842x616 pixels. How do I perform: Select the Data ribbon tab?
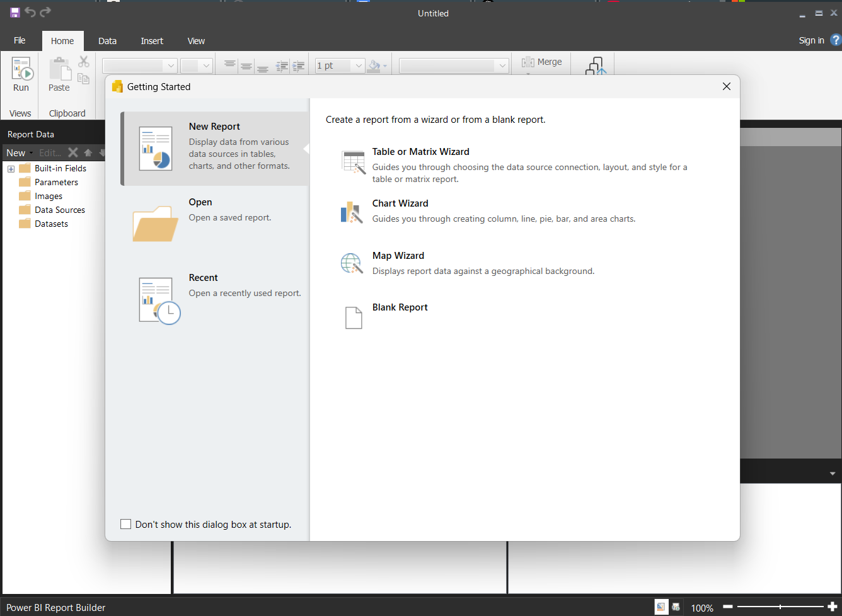tap(107, 41)
